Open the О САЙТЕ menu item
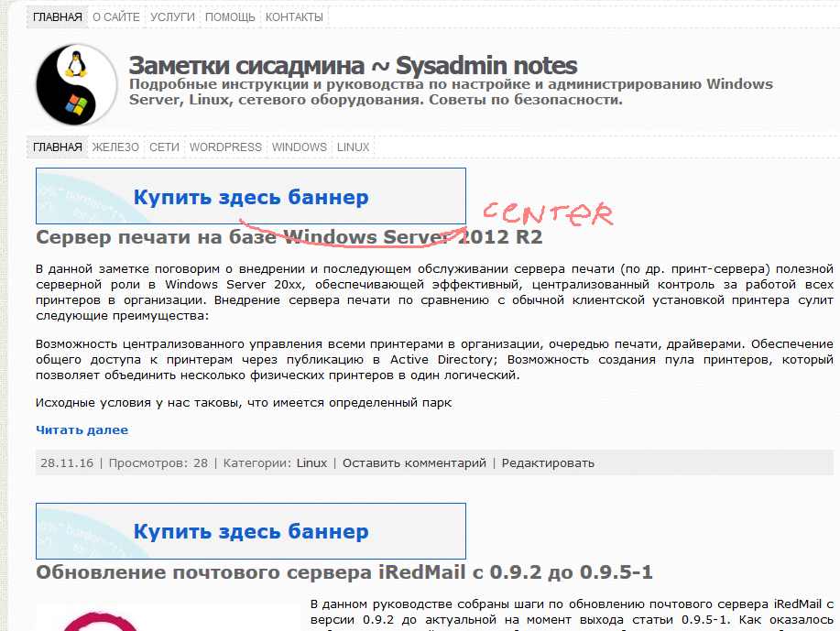Screen dimensions: 840x631 coord(116,17)
